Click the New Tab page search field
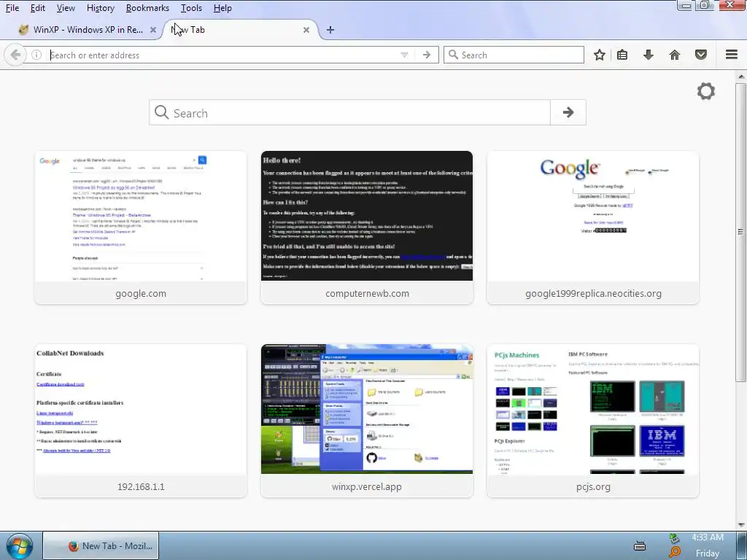747x560 pixels. tap(350, 112)
